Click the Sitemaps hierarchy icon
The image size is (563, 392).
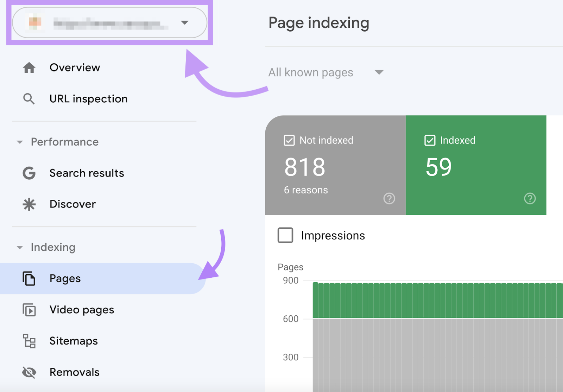(30, 341)
